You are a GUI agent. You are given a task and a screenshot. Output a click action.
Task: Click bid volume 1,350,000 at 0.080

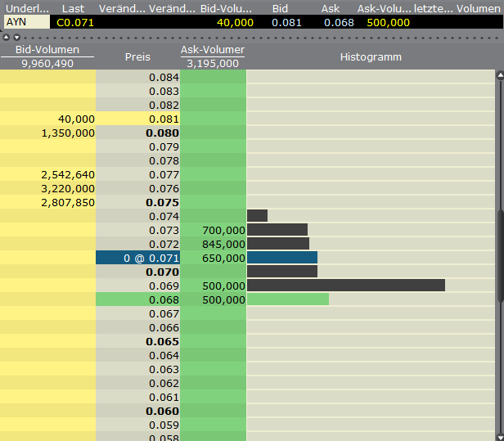[47, 133]
